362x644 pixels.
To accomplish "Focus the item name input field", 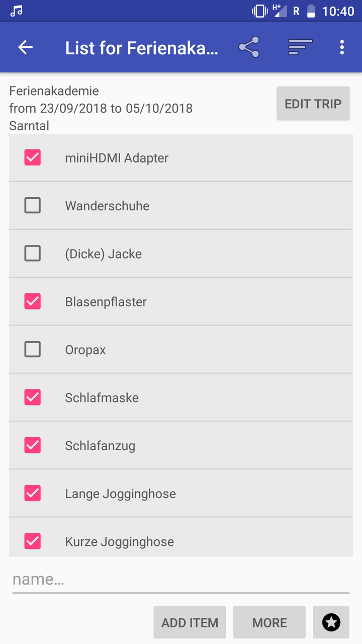I will pos(181,580).
